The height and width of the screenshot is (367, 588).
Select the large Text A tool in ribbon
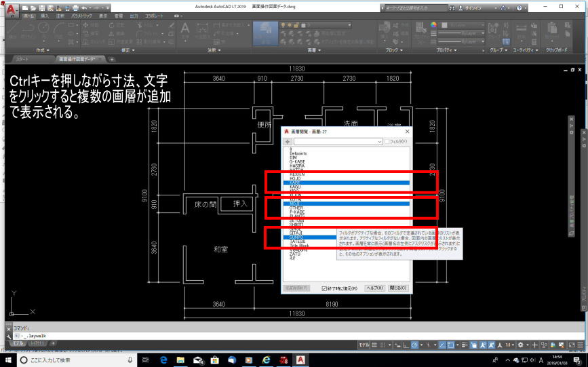coord(185,28)
